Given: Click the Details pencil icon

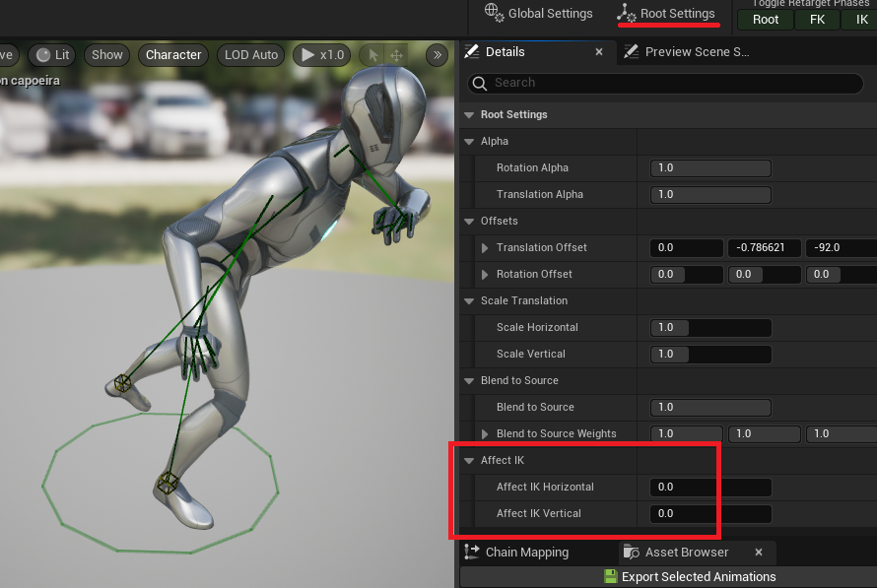Looking at the screenshot, I should (x=472, y=52).
